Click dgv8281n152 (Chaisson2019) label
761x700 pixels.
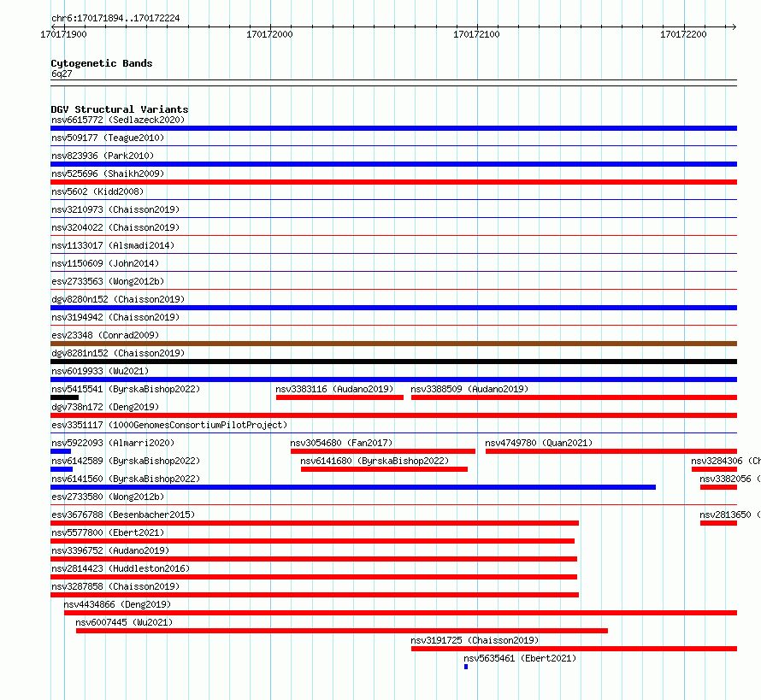click(x=118, y=353)
